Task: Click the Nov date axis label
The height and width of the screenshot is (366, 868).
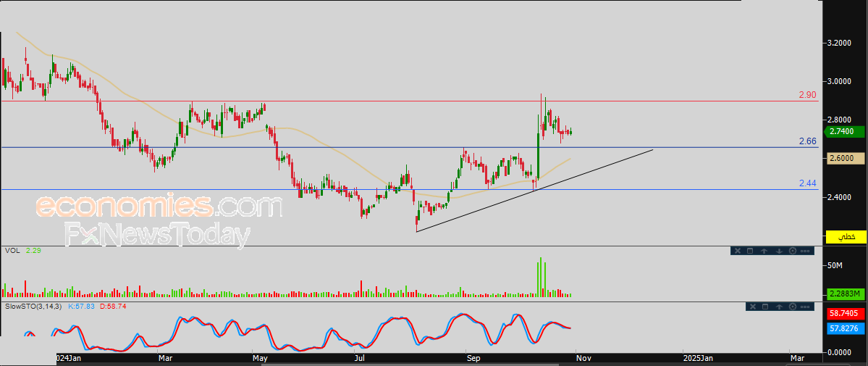Action: pyautogui.click(x=584, y=359)
